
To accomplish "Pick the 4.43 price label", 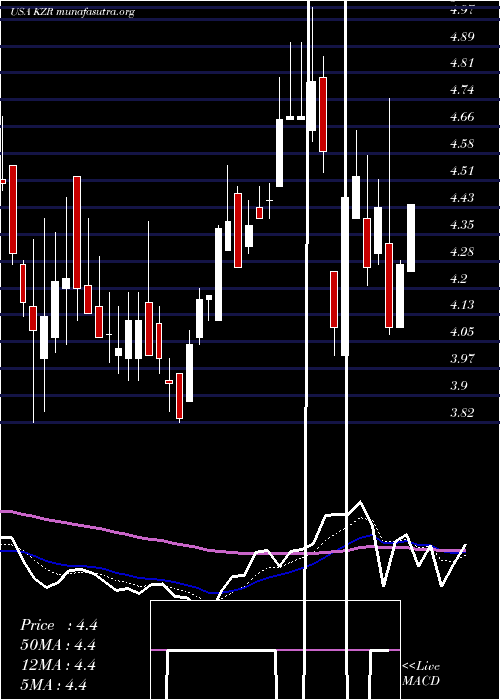I will click(x=462, y=197).
